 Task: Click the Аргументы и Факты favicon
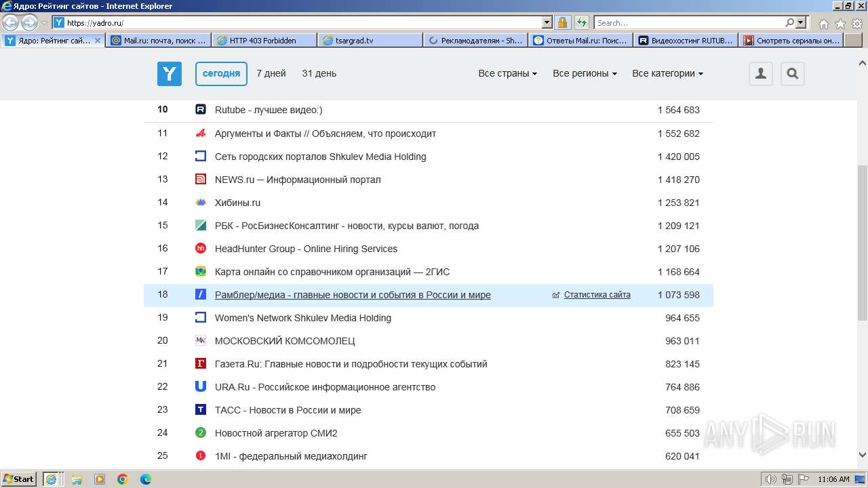click(201, 134)
